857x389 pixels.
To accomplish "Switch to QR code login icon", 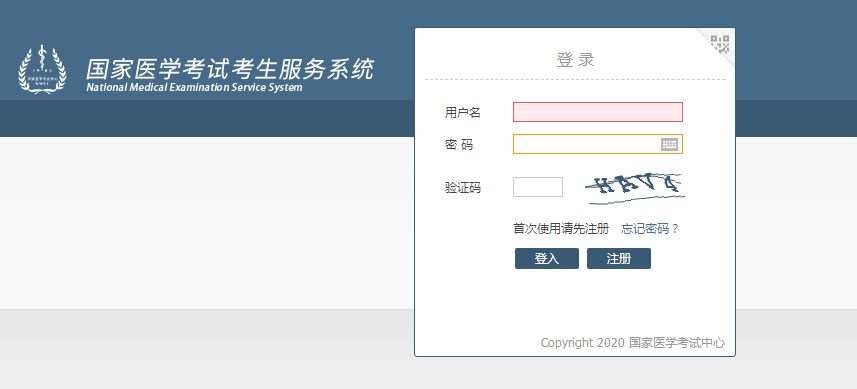I will coord(720,44).
